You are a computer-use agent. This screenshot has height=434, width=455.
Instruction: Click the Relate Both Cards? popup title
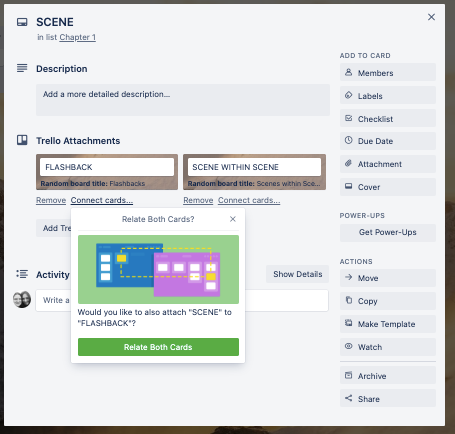(158, 219)
